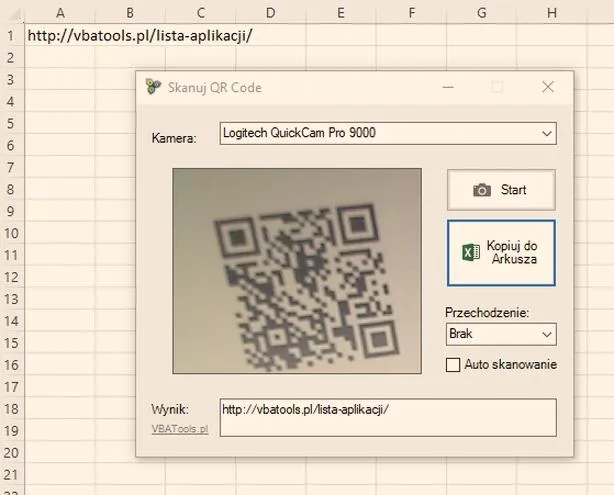Select row 14 header
Screen dimensions: 614x495
pos(11,321)
